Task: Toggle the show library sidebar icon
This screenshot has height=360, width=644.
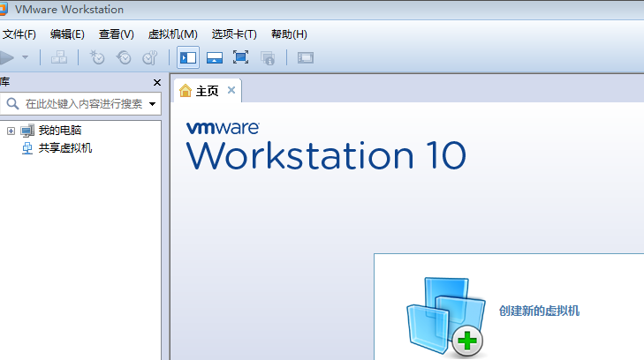Action: [188, 57]
